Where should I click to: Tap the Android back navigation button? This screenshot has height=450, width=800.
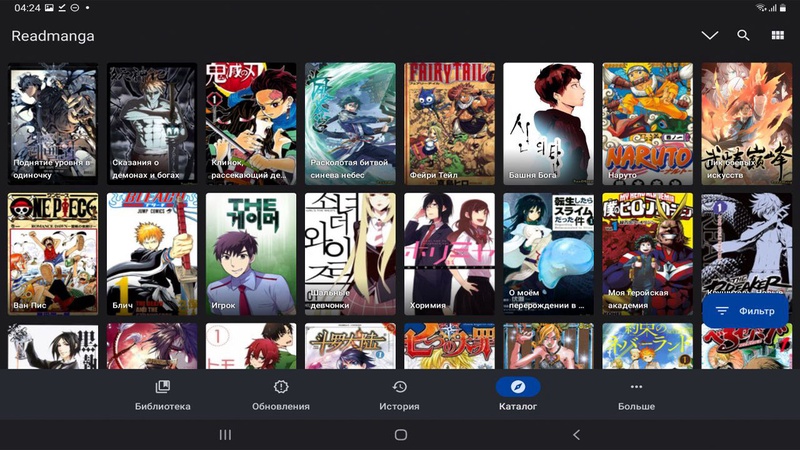[576, 435]
